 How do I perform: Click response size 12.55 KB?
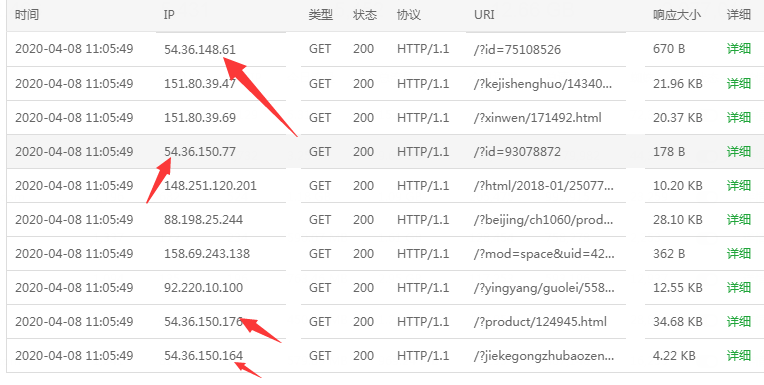pos(678,288)
